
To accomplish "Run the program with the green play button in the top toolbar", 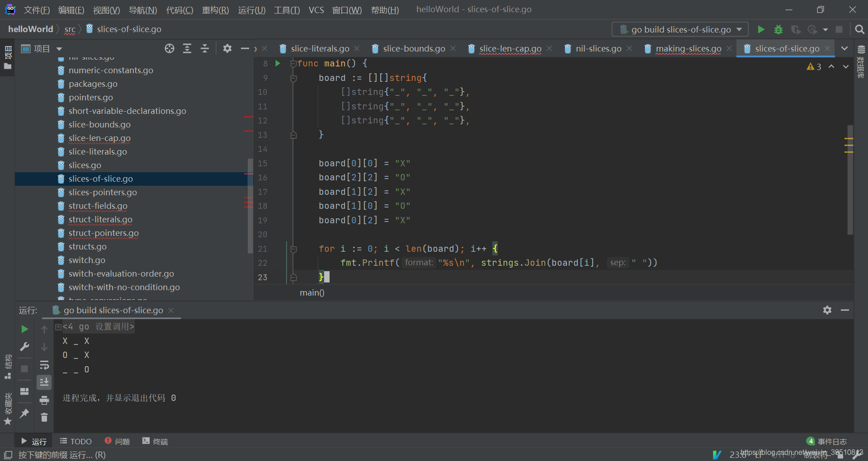I will (761, 29).
